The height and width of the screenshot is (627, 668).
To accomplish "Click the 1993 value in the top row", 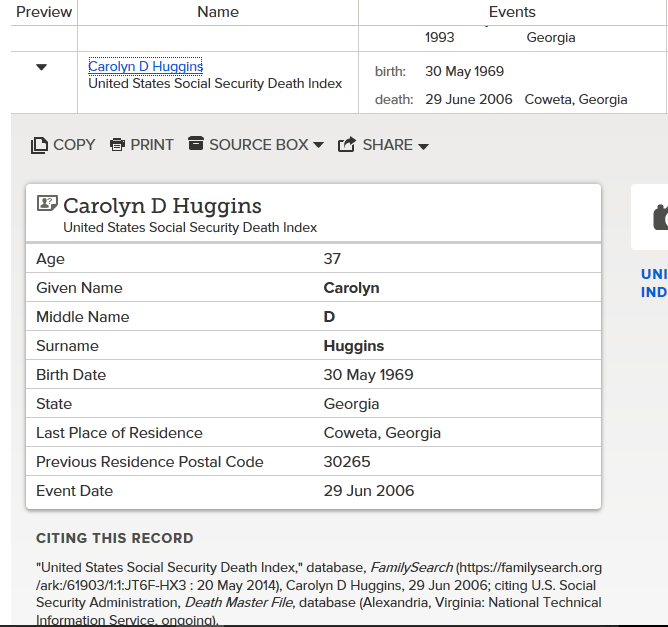I will pyautogui.click(x=440, y=37).
